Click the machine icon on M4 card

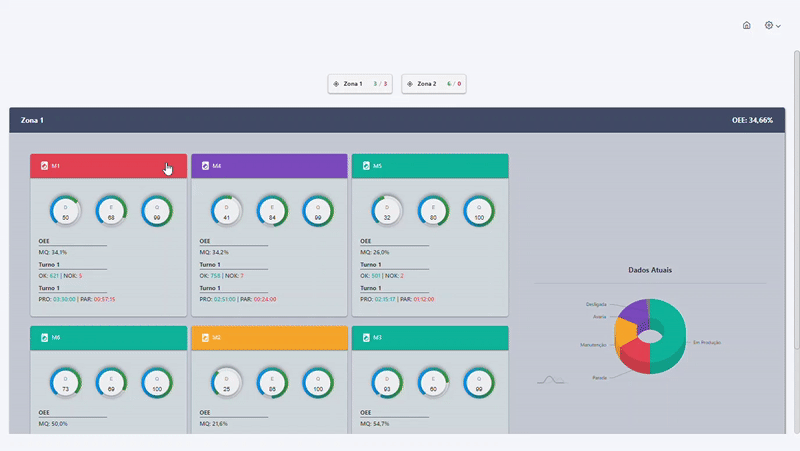[205, 166]
